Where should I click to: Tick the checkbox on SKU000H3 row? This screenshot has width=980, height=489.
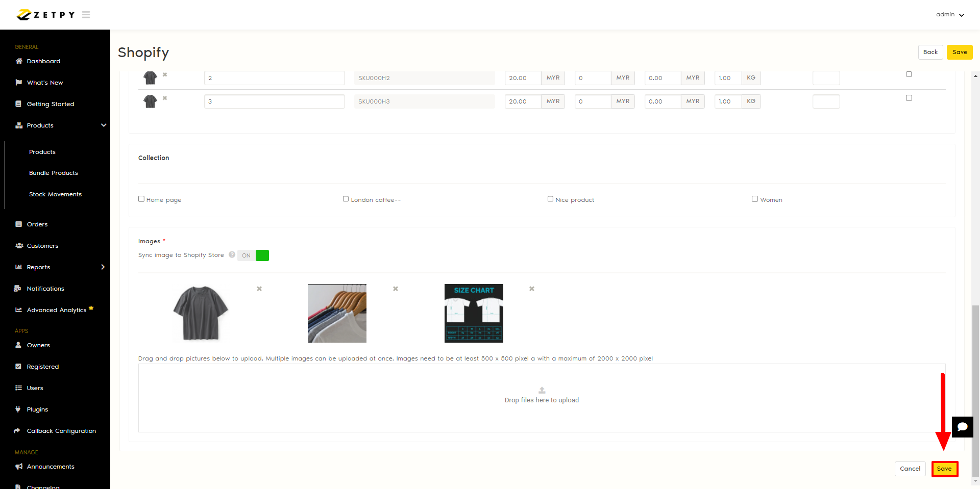909,98
